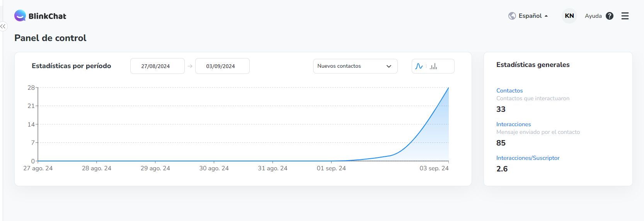This screenshot has width=644, height=221.
Task: Click the Panel de control heading
Action: (50, 38)
